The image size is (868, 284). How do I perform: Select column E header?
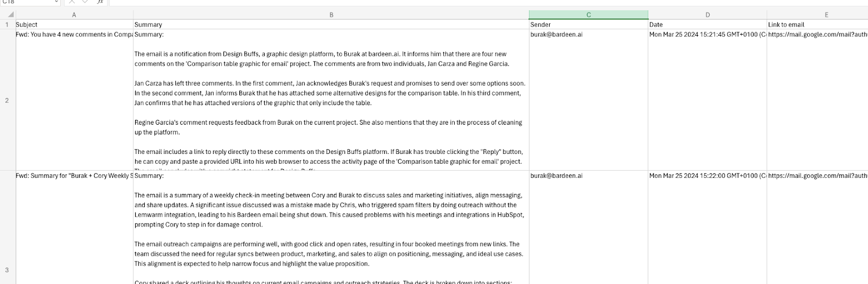(x=818, y=15)
